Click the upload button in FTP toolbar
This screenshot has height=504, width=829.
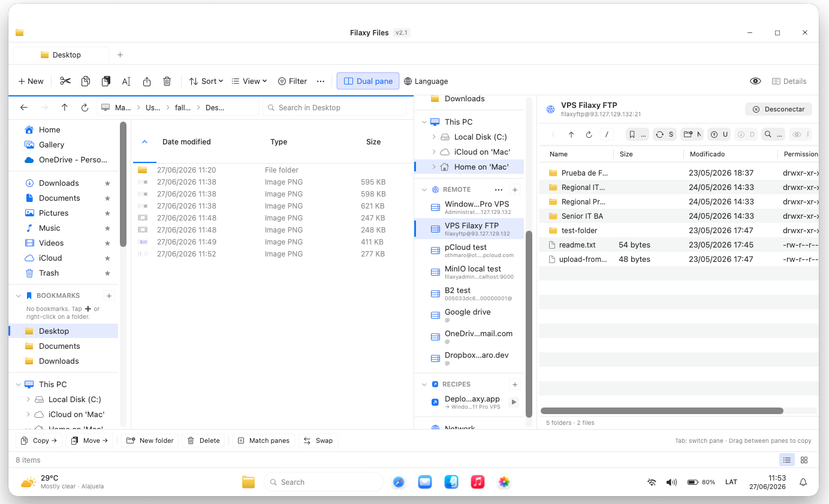tap(719, 135)
